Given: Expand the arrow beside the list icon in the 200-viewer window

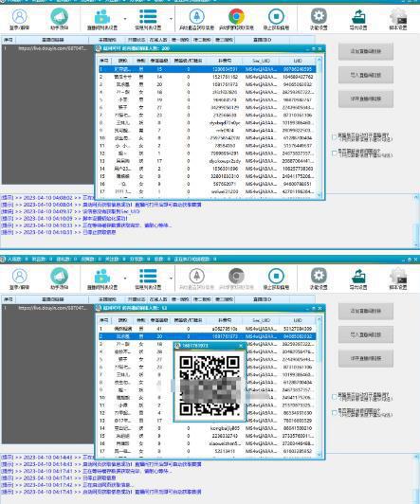Looking at the screenshot, I should pos(171,19).
